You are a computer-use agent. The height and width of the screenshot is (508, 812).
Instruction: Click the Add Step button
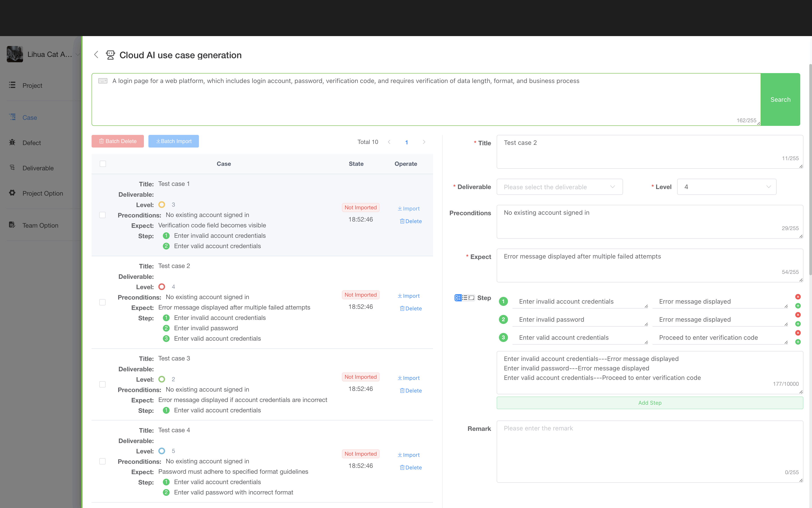650,403
